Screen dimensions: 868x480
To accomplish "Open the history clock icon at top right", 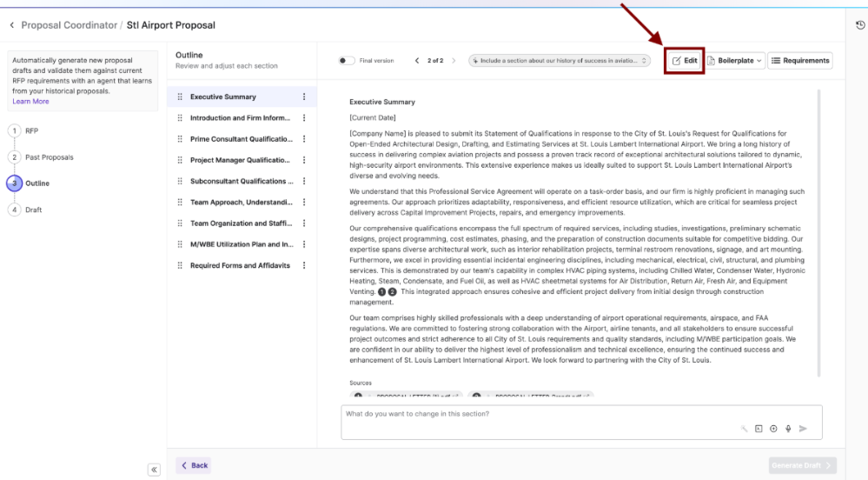I will 859,25.
